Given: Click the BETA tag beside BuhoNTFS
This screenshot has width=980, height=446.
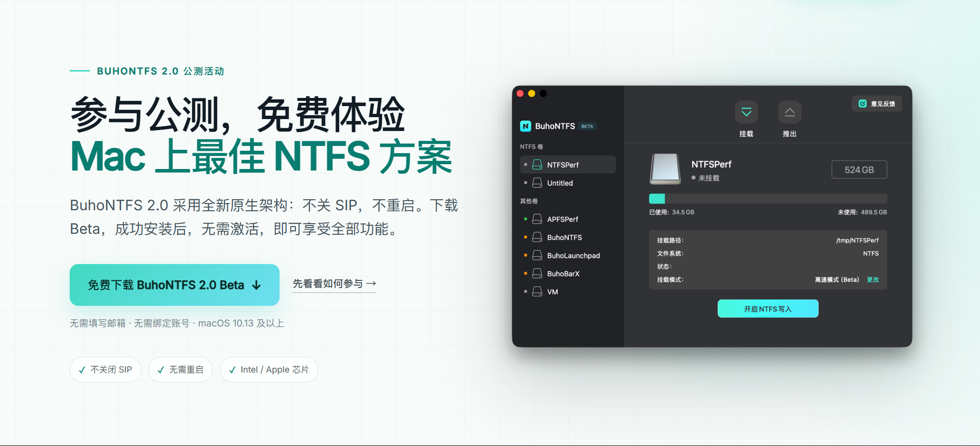Looking at the screenshot, I should tap(587, 127).
